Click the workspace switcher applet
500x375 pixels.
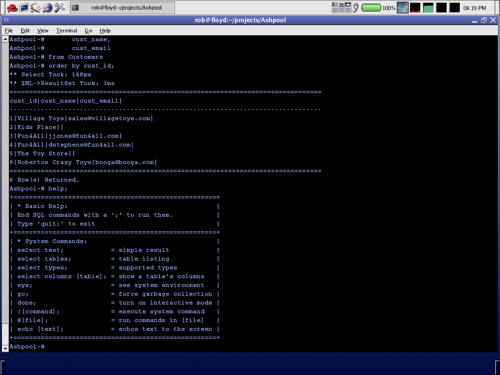[341, 7]
